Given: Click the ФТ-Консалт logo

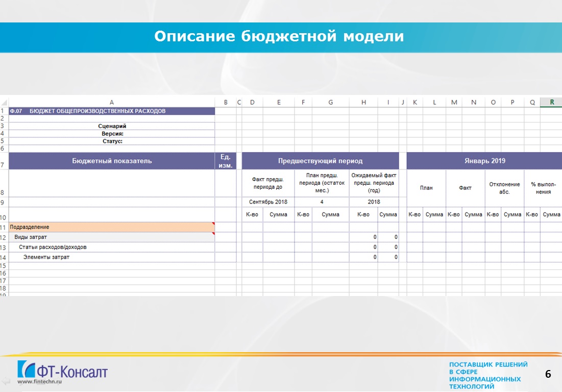Looking at the screenshot, I should coord(62,370).
